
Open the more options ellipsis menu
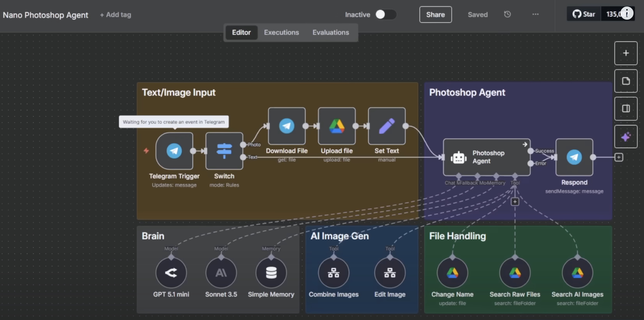pos(535,14)
